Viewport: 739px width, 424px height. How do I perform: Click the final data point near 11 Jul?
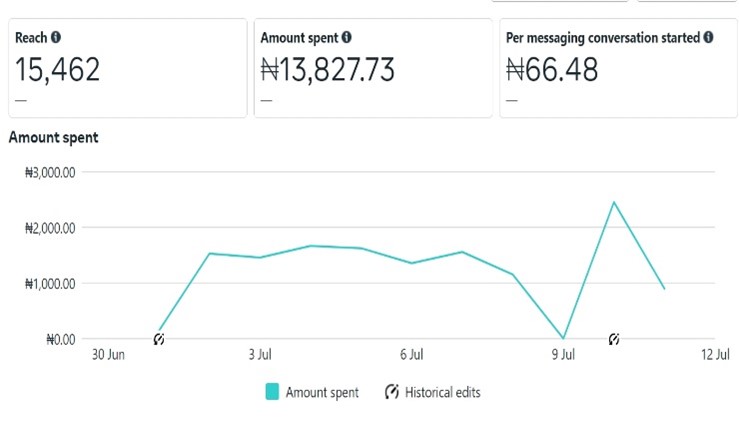664,289
